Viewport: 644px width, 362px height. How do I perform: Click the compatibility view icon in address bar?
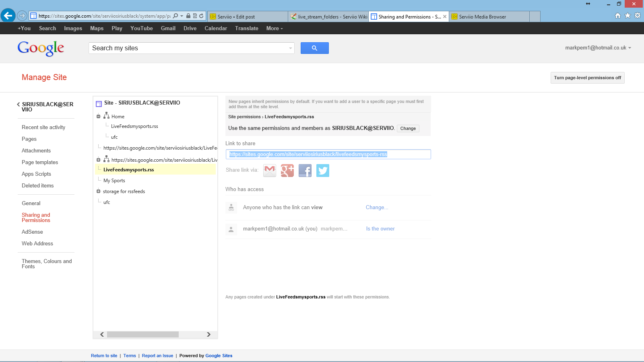pyautogui.click(x=195, y=16)
